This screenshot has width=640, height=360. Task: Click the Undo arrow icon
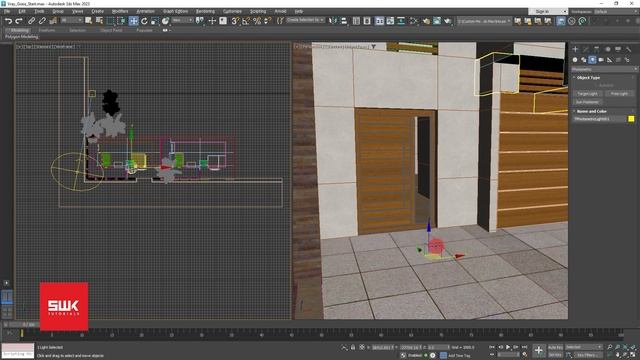point(8,21)
